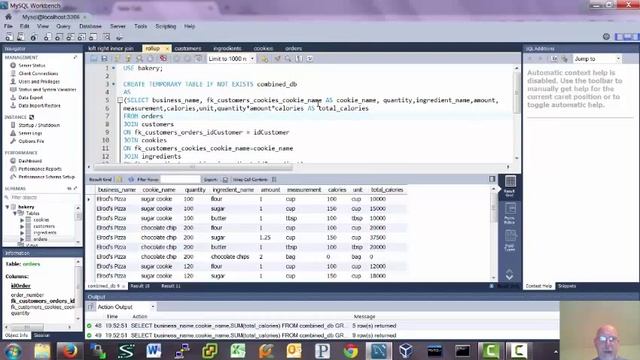Click the rollback transaction icon
Screen dimensions: 640x360
coord(187,59)
